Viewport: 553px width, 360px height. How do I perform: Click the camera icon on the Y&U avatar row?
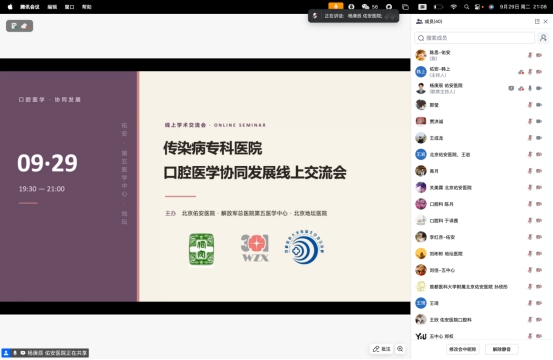pyautogui.click(x=539, y=336)
